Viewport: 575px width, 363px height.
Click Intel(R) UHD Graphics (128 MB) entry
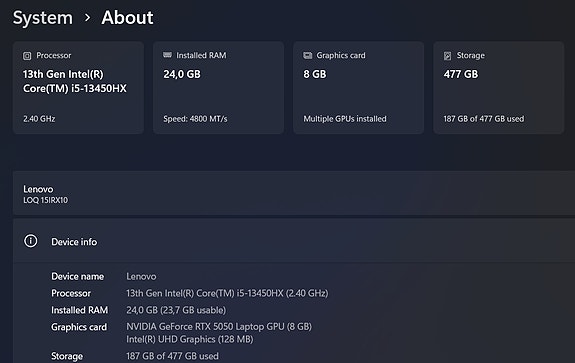pyautogui.click(x=190, y=340)
